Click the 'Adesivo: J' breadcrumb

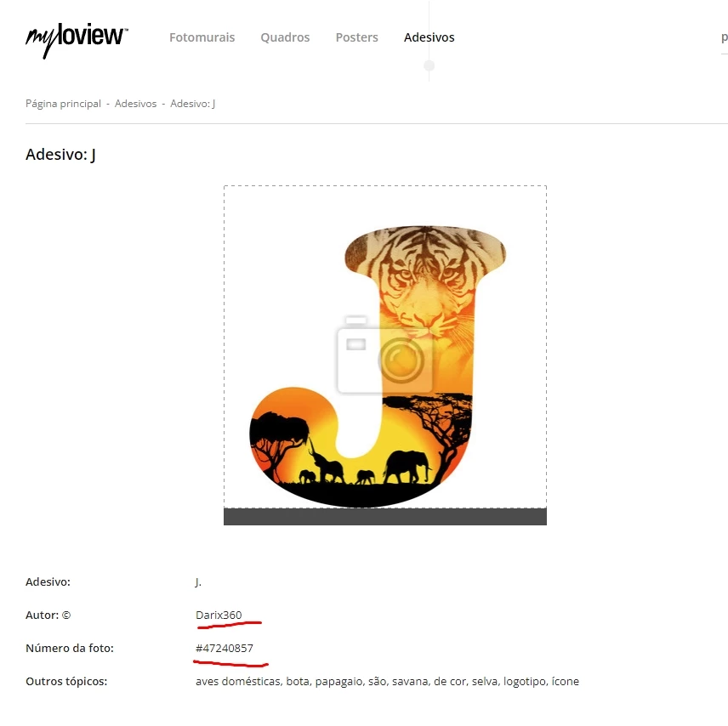[x=193, y=104]
